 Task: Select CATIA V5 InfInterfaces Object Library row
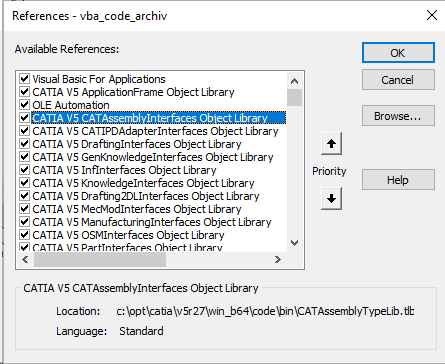124,170
